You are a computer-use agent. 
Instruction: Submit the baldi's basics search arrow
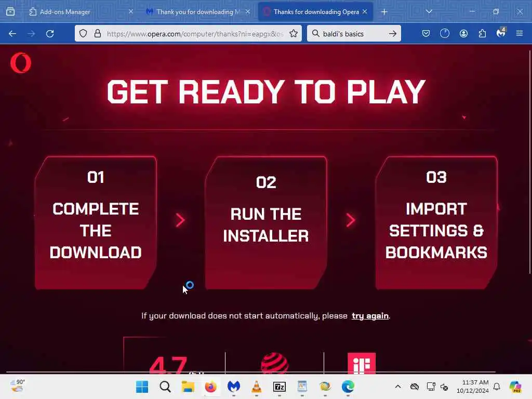(x=393, y=33)
